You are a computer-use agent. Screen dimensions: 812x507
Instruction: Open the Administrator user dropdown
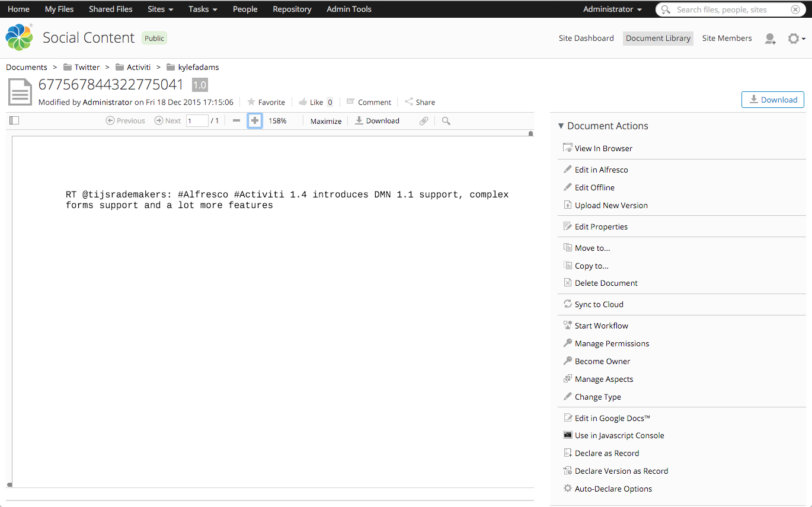click(612, 9)
